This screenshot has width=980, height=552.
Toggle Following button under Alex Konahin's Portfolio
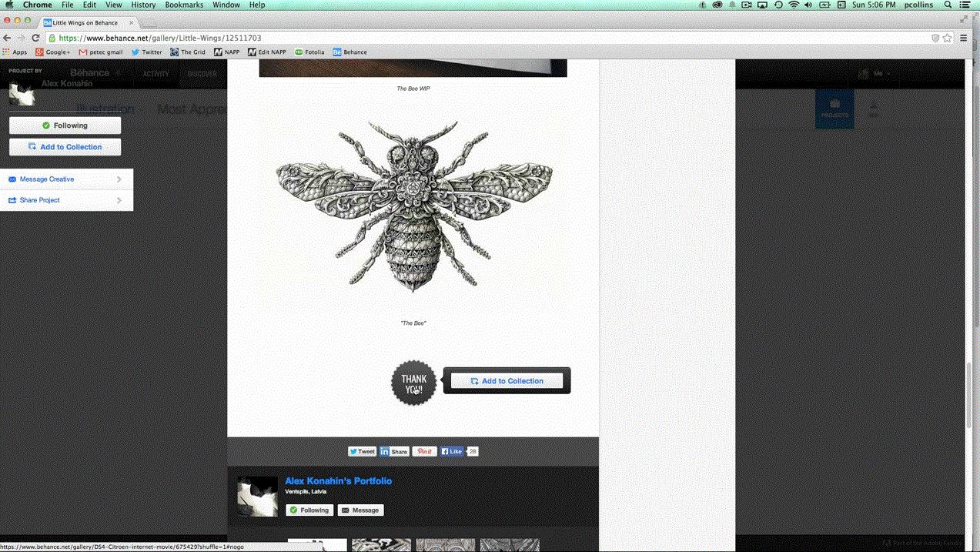coord(309,510)
